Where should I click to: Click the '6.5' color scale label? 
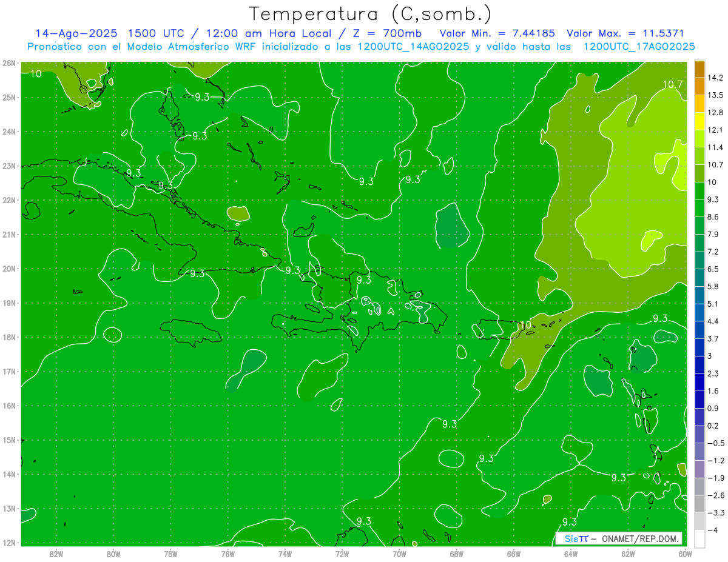pos(713,269)
